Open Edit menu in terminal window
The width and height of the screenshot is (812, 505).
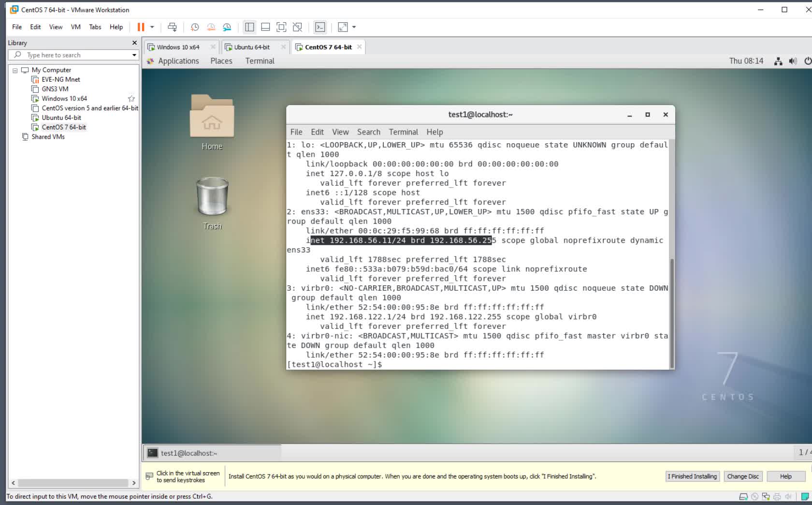317,132
